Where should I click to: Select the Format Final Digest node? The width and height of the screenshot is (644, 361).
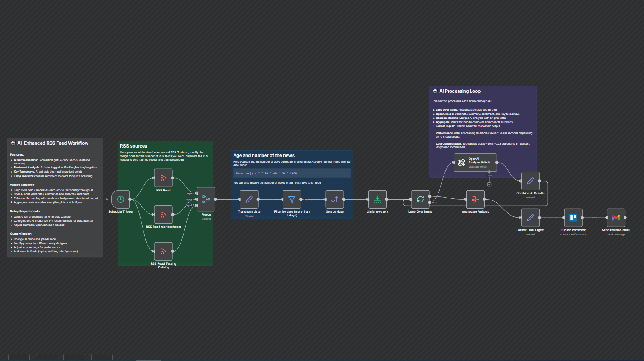[x=530, y=218]
